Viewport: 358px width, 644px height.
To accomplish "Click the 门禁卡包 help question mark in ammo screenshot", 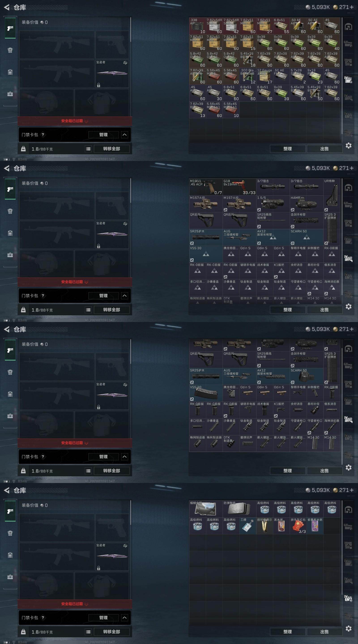I will tap(43, 135).
